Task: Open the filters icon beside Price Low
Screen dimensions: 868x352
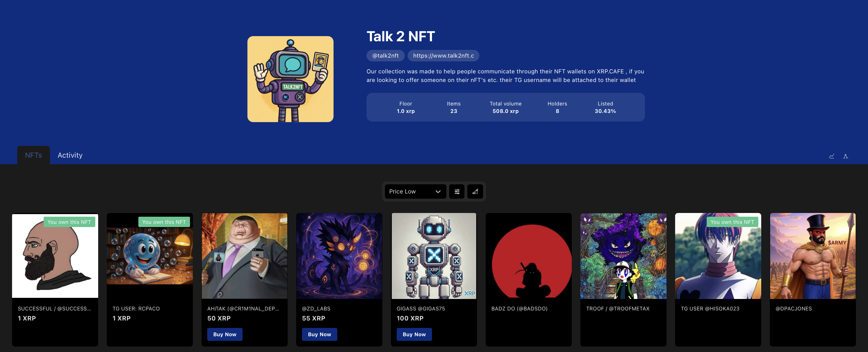Action: coord(457,191)
